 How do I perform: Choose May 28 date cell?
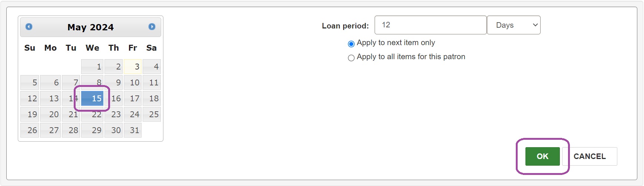point(71,130)
